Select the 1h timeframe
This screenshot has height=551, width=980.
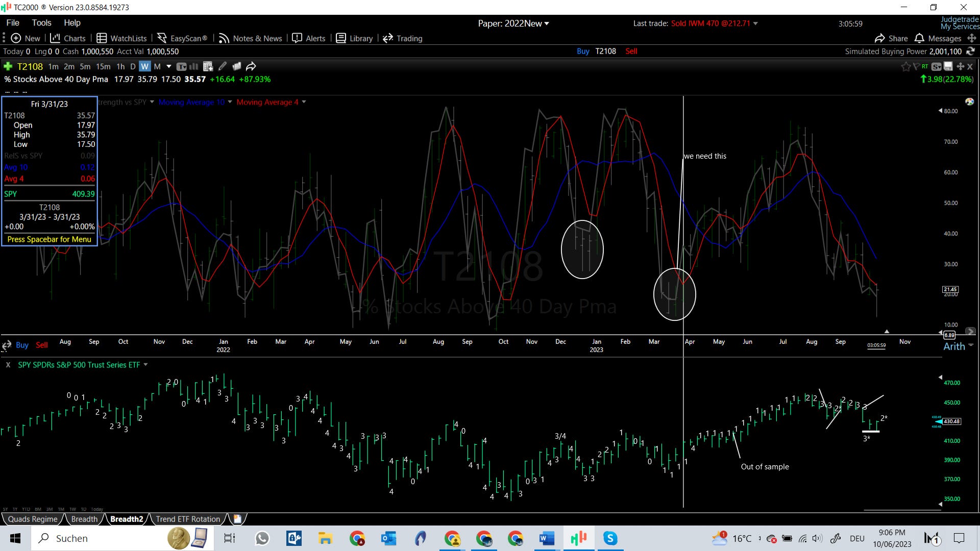(120, 66)
